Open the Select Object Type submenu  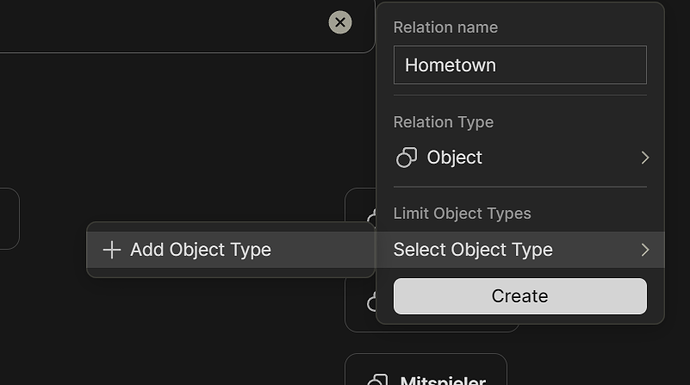coord(520,250)
